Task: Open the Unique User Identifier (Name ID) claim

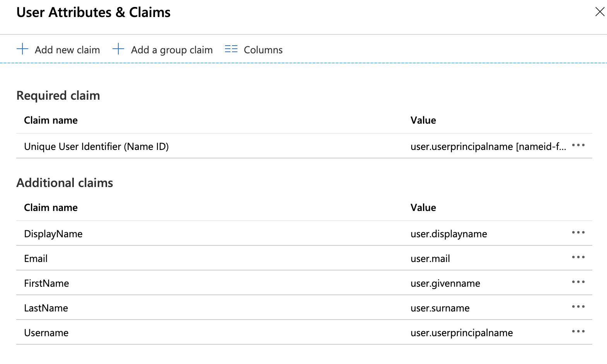Action: [x=96, y=146]
